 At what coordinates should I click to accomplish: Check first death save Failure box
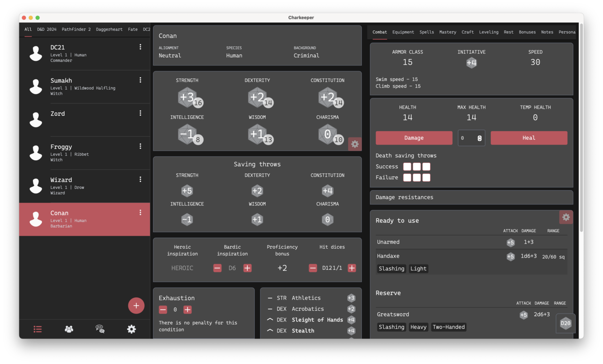[x=407, y=178]
